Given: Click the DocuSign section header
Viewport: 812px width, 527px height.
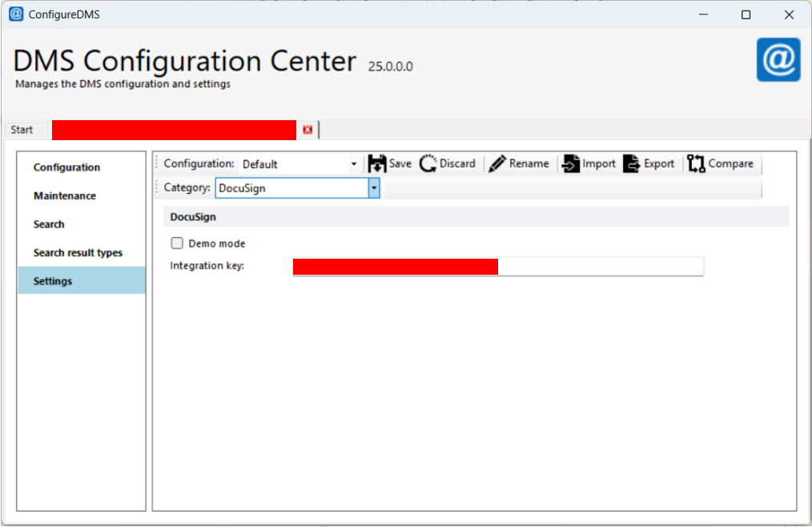Looking at the screenshot, I should click(x=193, y=216).
